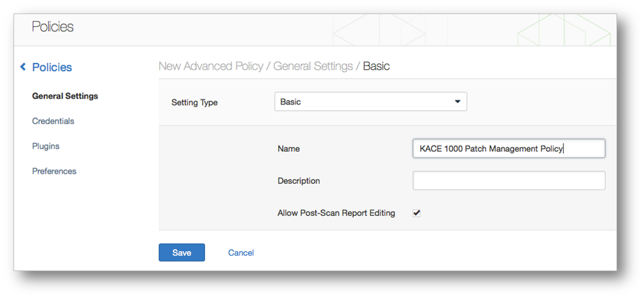
Task: Click the Policies page title
Action: (53, 27)
